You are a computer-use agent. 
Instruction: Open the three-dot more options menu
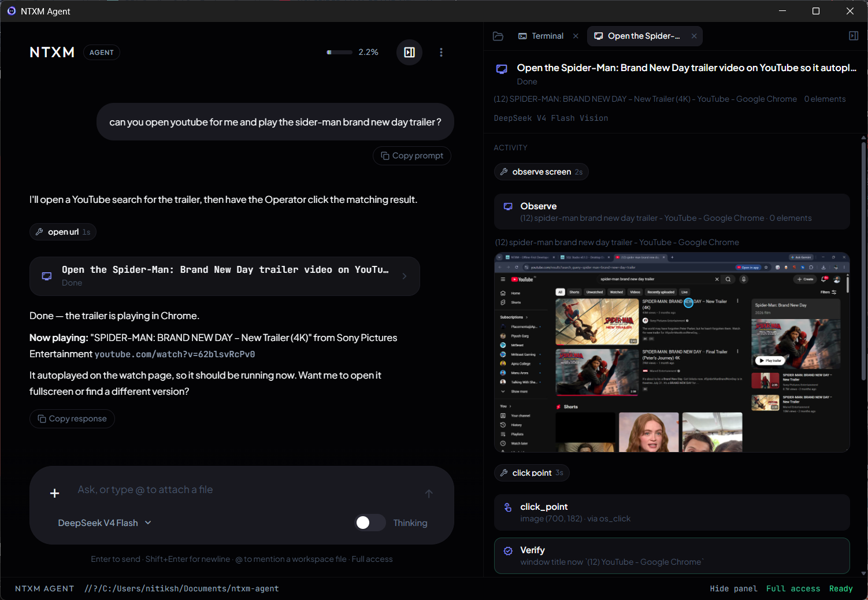pos(441,53)
